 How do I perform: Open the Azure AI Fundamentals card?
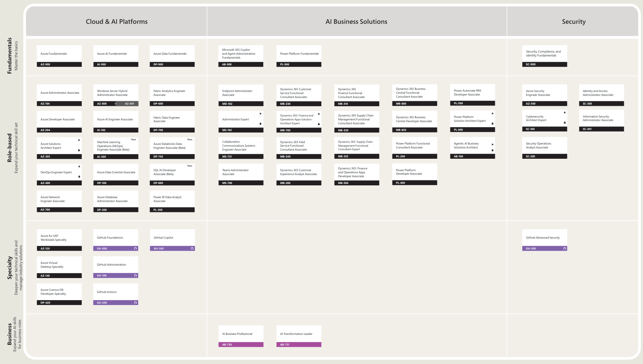click(116, 56)
